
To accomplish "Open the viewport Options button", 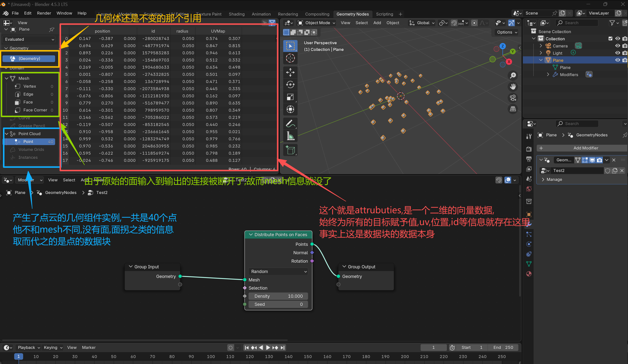I will pos(507,32).
